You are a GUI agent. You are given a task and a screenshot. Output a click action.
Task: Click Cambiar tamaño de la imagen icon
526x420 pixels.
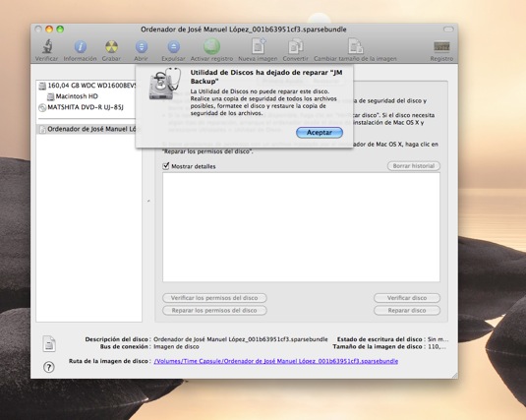[x=355, y=46]
